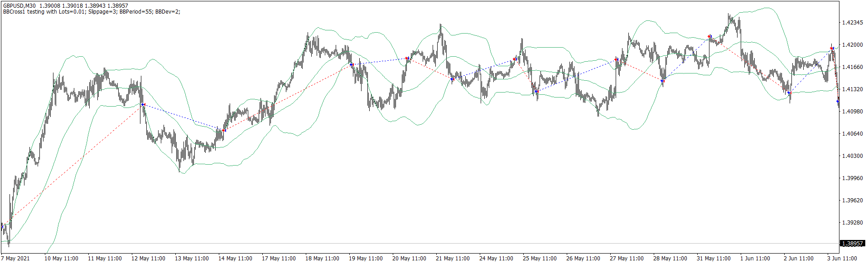Click the 20 May 11:00 time label
Screen dimensions: 868x264
(x=409, y=259)
